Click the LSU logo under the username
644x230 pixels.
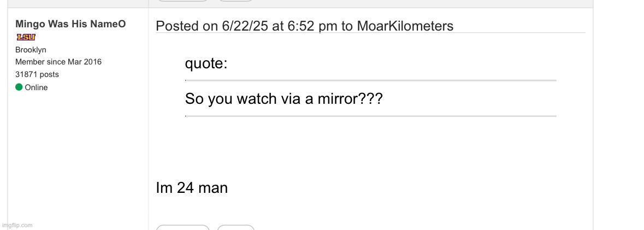pyautogui.click(x=26, y=37)
